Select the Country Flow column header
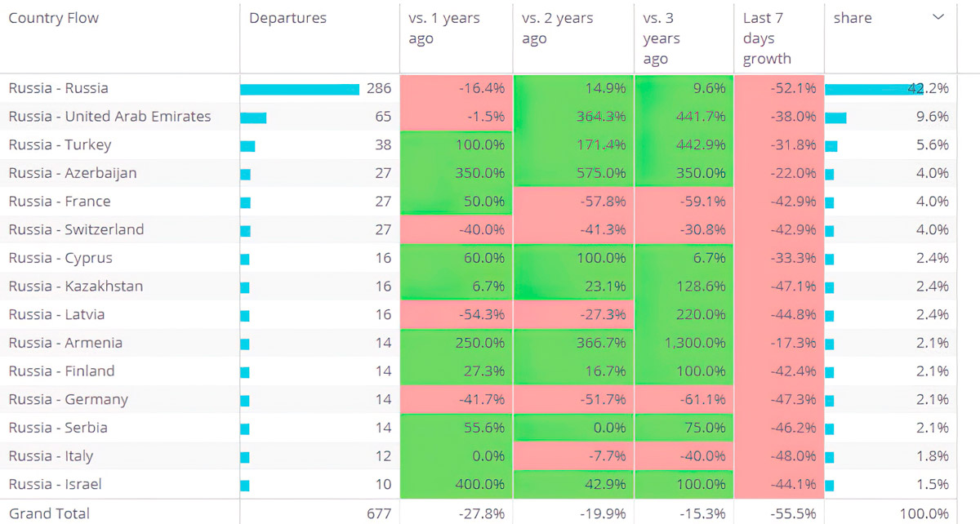The height and width of the screenshot is (524, 980). tap(54, 18)
